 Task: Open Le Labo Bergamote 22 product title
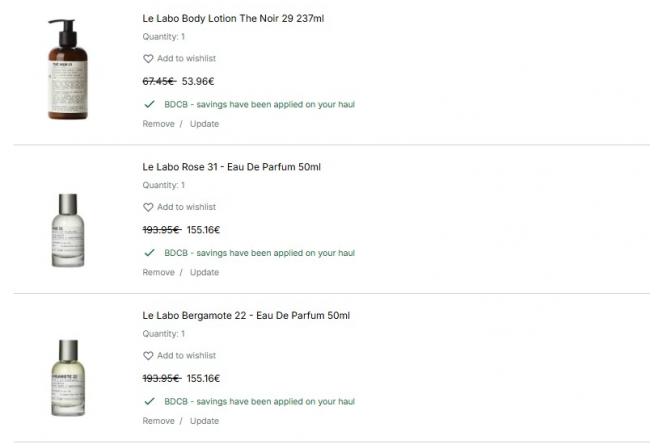[x=246, y=316]
